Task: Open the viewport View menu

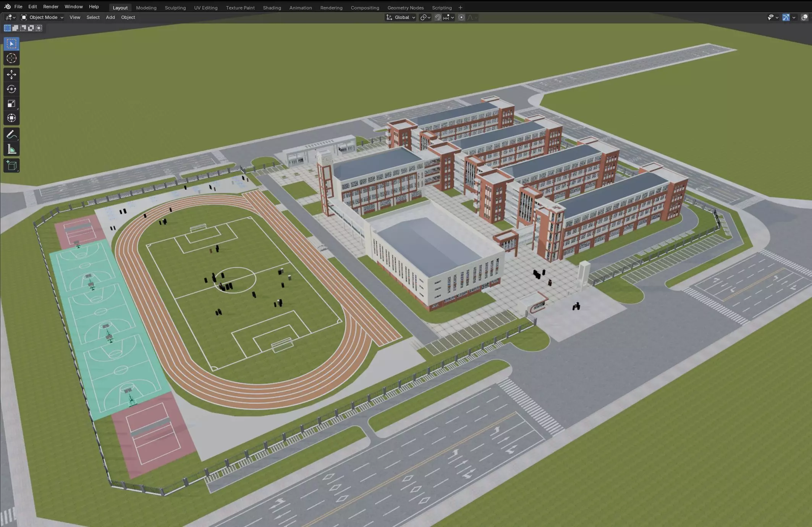Action: click(75, 17)
